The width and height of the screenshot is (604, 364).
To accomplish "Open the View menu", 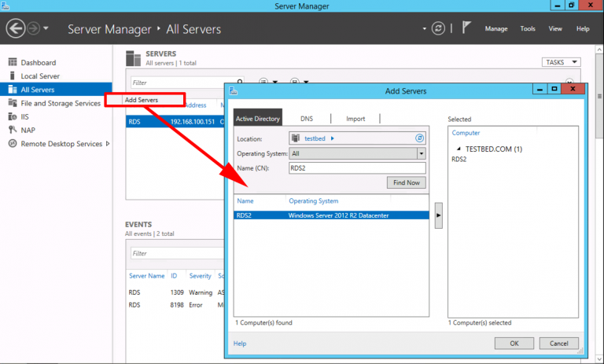I will point(555,28).
